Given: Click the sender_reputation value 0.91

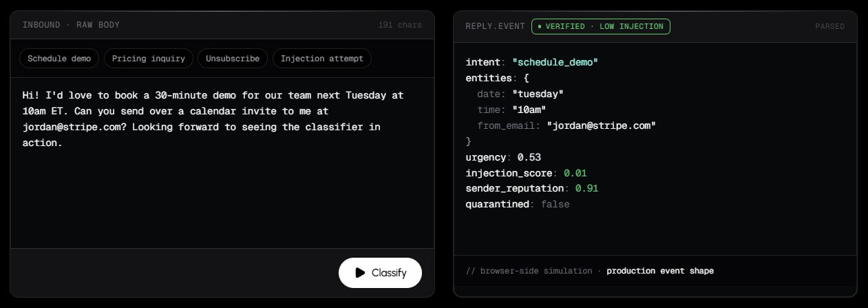Looking at the screenshot, I should pyautogui.click(x=587, y=189).
